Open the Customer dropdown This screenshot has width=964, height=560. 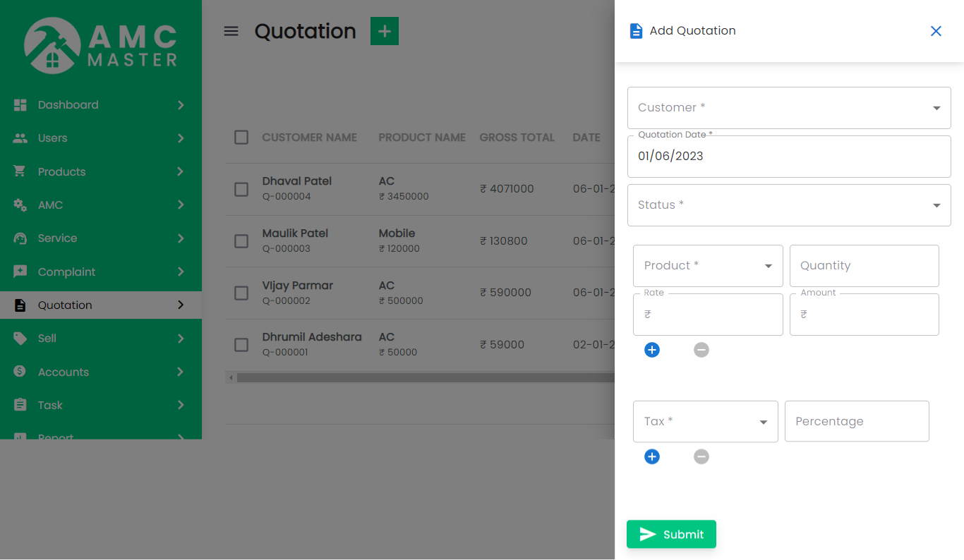(788, 108)
